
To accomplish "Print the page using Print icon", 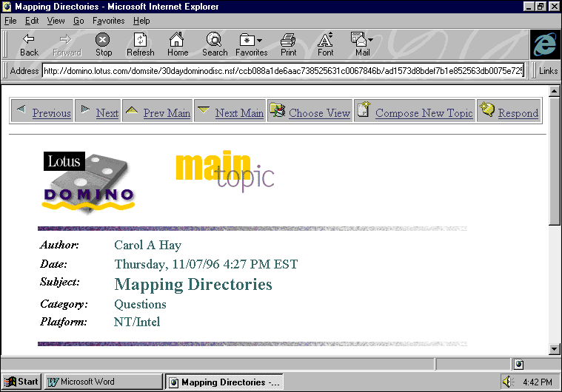I will [x=288, y=44].
